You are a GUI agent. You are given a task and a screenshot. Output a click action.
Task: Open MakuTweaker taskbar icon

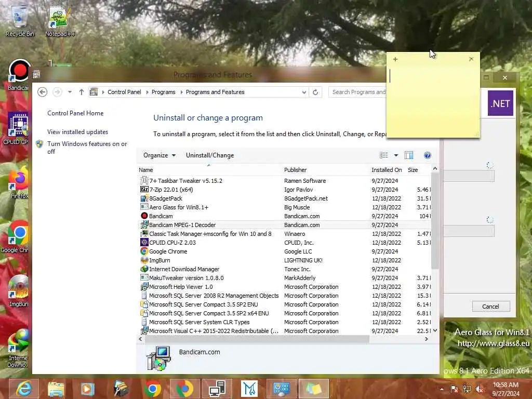[249, 389]
